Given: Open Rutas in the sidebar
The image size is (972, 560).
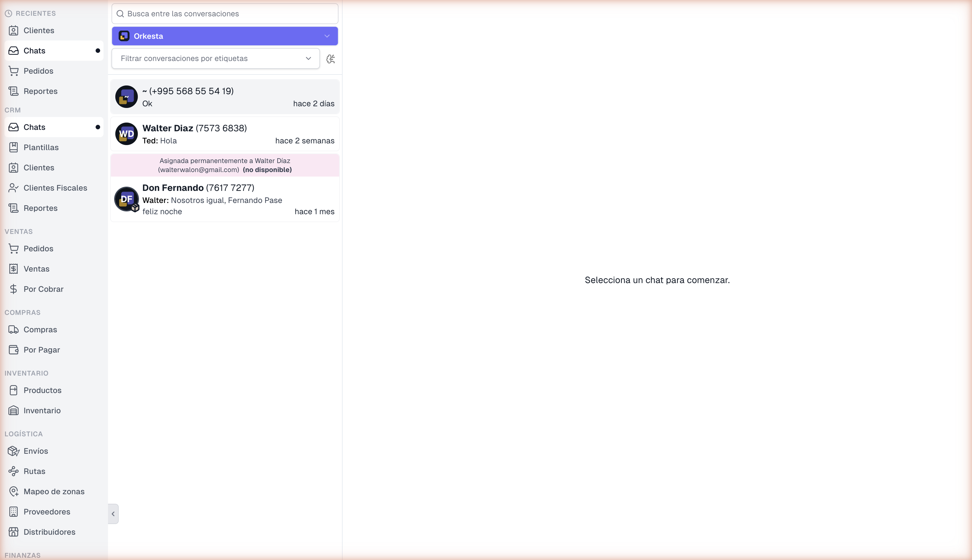Looking at the screenshot, I should (34, 471).
